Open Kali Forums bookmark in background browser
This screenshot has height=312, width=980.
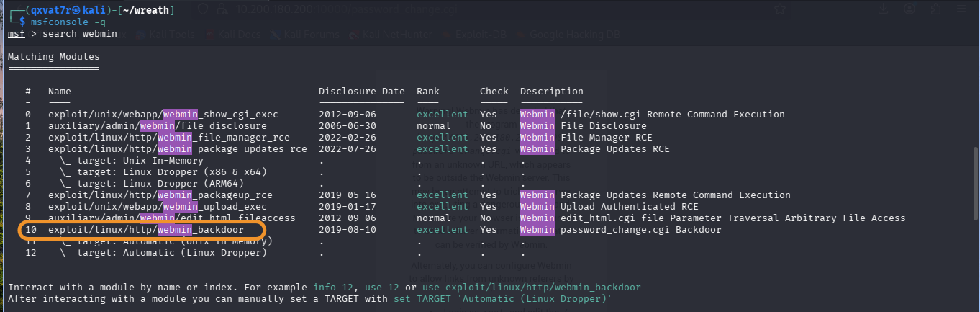point(305,34)
